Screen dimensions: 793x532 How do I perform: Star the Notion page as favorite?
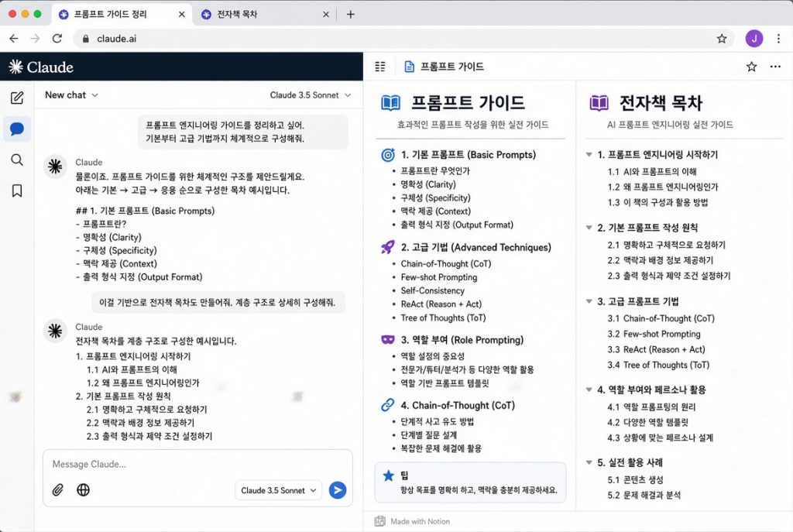click(x=751, y=67)
